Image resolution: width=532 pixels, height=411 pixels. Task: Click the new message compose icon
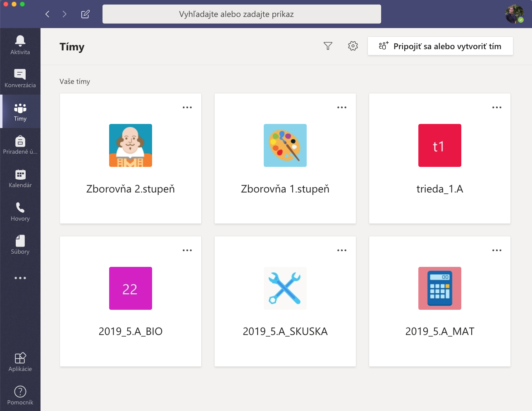[x=85, y=14]
